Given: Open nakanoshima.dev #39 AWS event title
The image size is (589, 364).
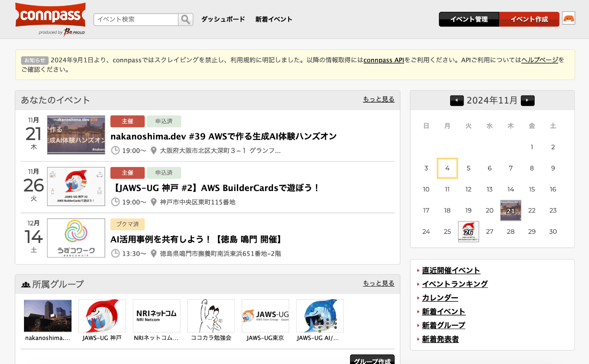Looking at the screenshot, I should point(223,136).
